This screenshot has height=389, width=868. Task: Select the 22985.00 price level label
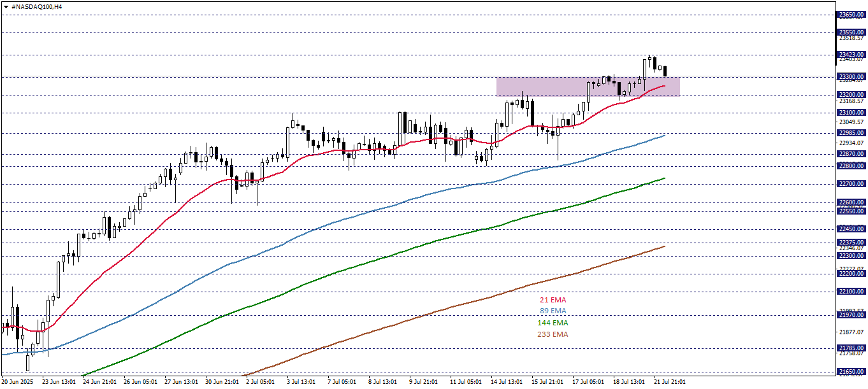(x=851, y=133)
